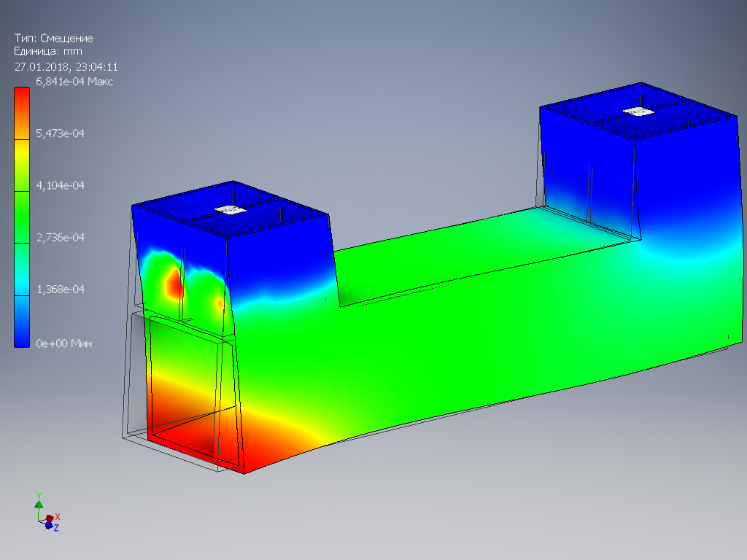The height and width of the screenshot is (560, 747).
Task: Click the "1,368e-04" legend value
Action: [61, 289]
